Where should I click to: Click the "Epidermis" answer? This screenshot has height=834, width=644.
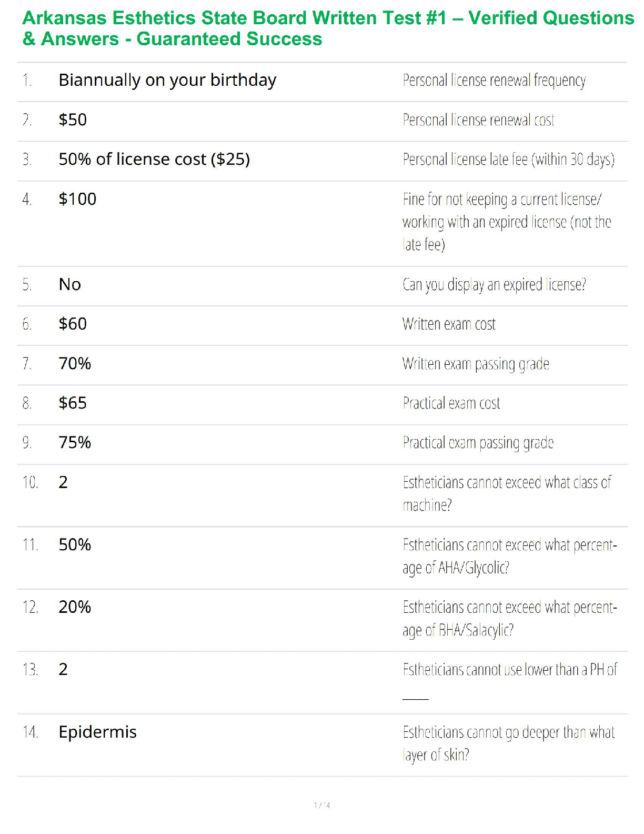point(97,732)
